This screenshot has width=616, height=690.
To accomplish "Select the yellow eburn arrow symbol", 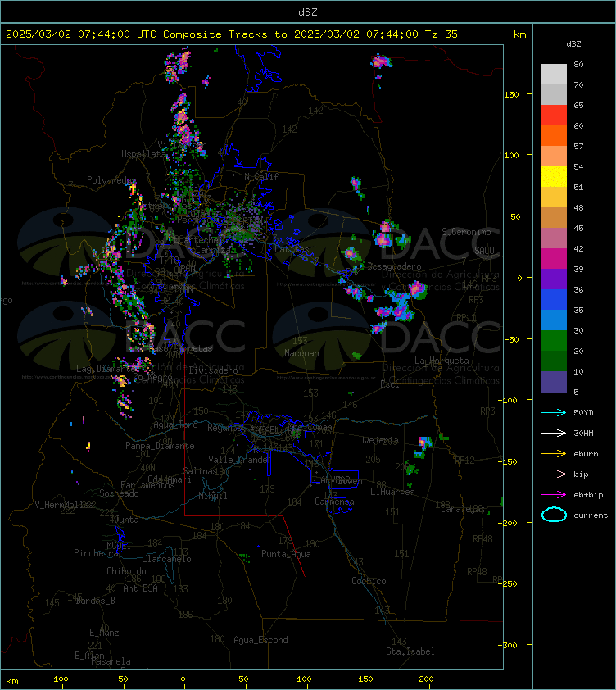I will [x=554, y=454].
